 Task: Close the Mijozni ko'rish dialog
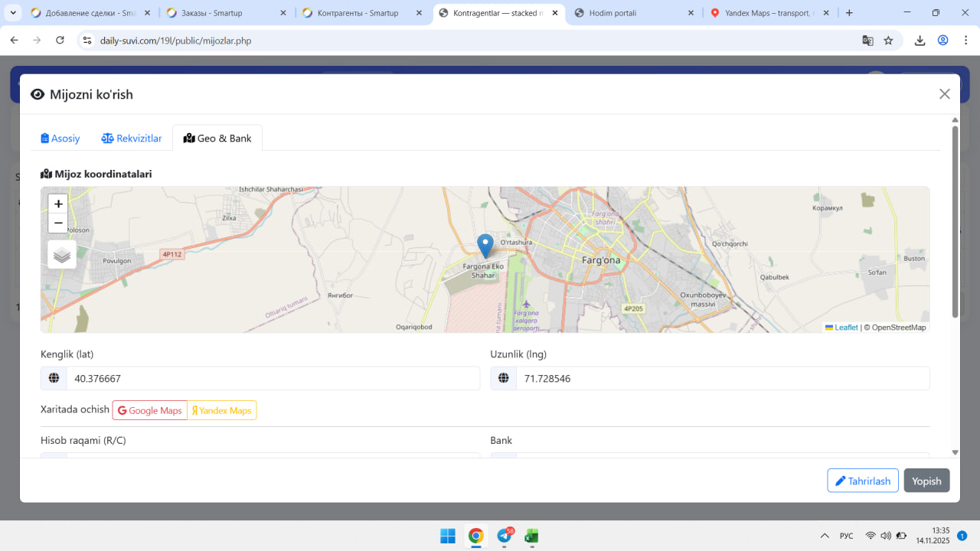pos(944,94)
